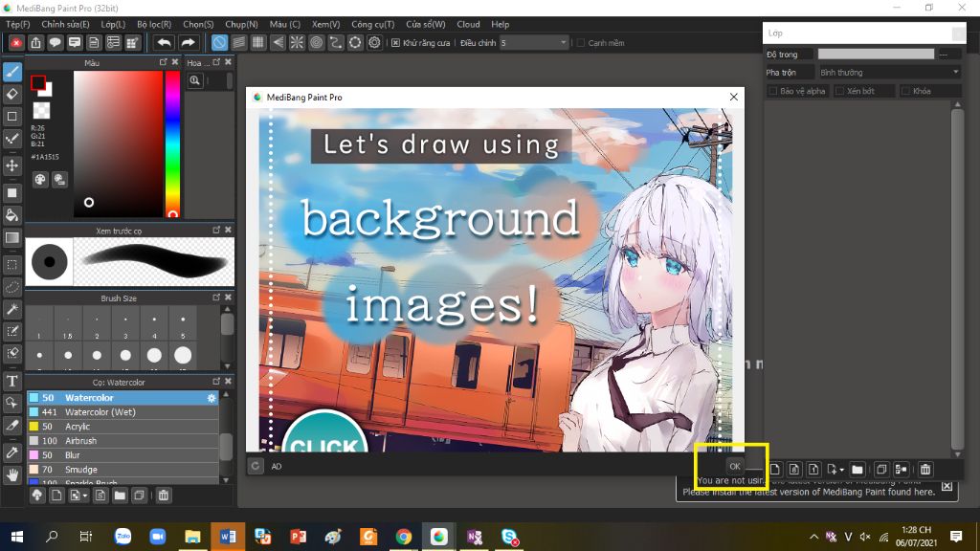Enable radial snap guide
Image resolution: width=980 pixels, height=551 pixels.
click(x=297, y=42)
